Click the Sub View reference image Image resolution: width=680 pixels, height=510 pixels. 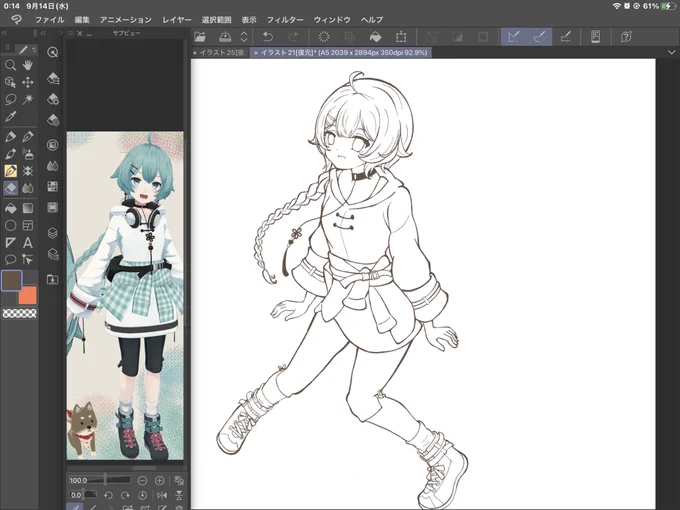click(x=125, y=296)
